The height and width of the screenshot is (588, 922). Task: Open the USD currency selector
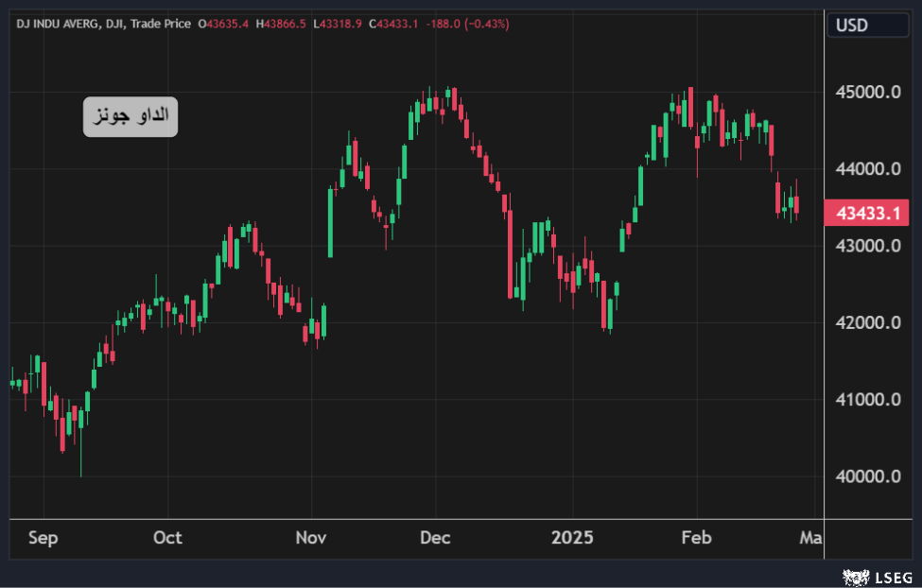click(868, 26)
